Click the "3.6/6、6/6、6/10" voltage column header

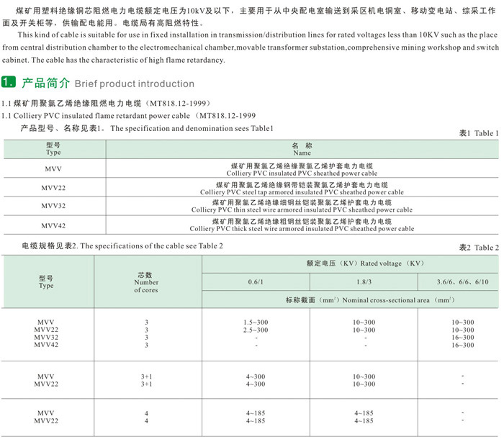tap(462, 282)
